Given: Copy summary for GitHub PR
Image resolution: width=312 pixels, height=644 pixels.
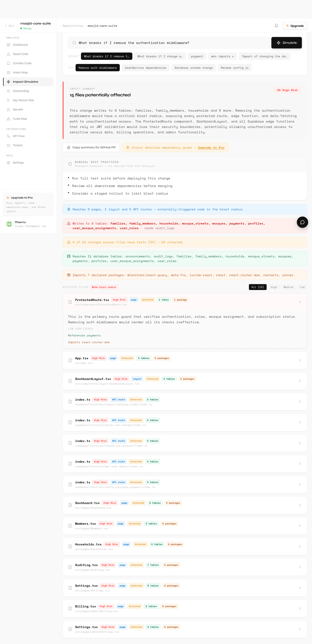Looking at the screenshot, I should point(91,147).
